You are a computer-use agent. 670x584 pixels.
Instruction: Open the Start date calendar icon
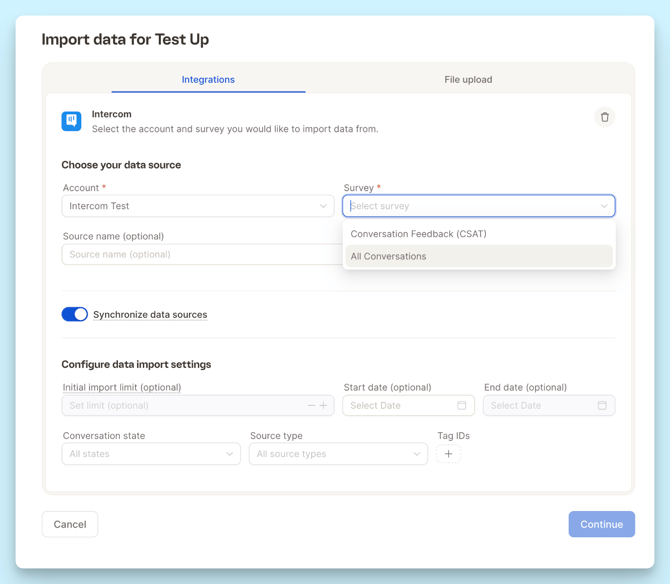coord(461,406)
